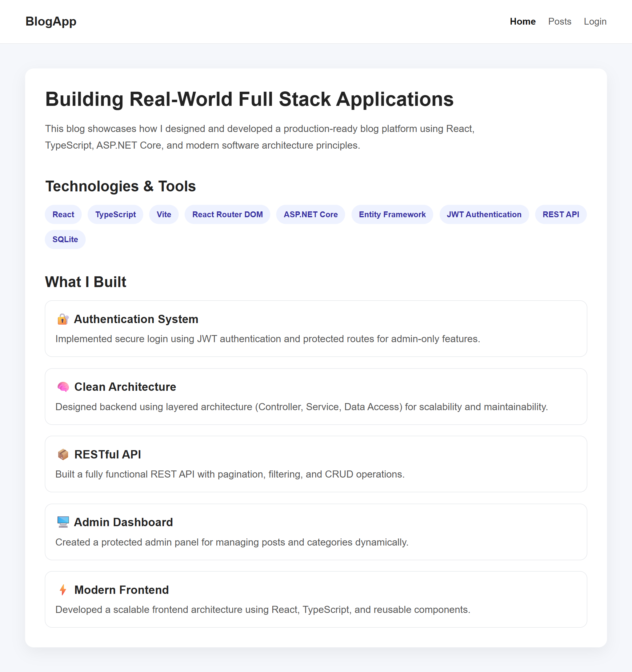The image size is (632, 672).
Task: Click the brain icon beside Clean Architecture
Action: point(63,387)
